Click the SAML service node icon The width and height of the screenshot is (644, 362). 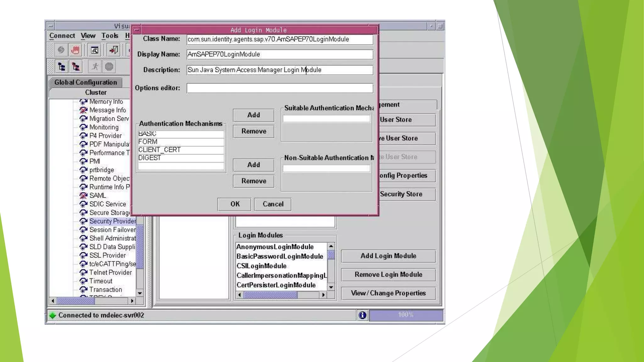click(x=83, y=195)
